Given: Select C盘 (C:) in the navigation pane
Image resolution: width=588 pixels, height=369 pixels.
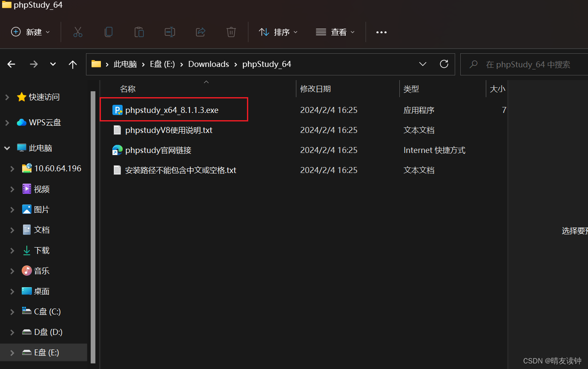Looking at the screenshot, I should [47, 311].
